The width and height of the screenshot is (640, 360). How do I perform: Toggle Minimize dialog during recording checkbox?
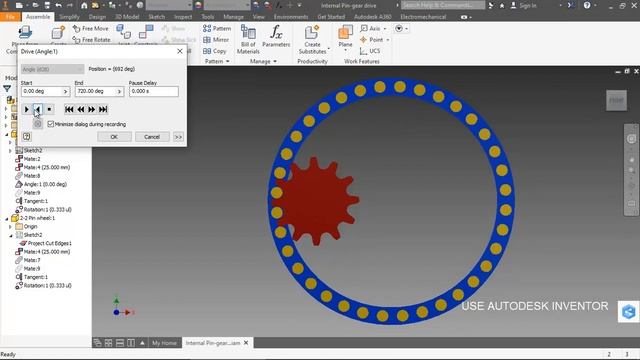click(x=51, y=124)
